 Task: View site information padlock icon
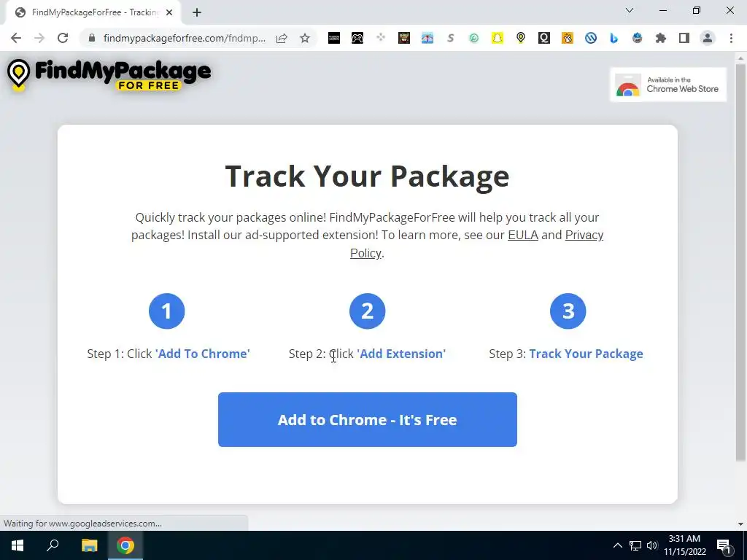[92, 38]
